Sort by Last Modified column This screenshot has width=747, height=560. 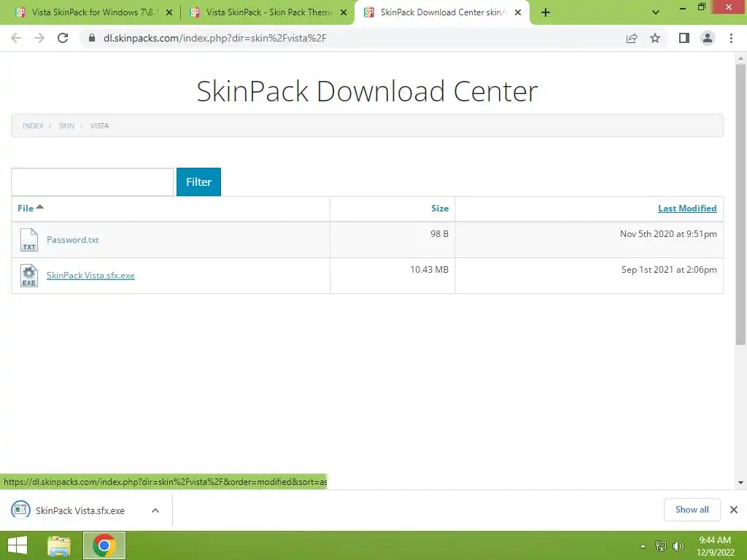687,208
